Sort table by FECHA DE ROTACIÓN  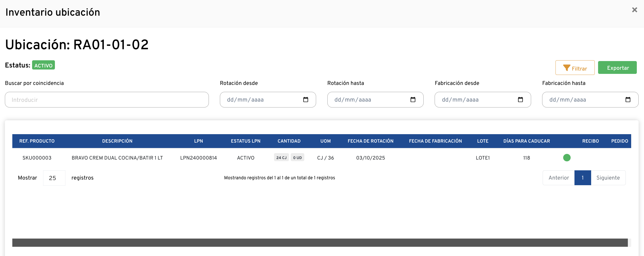pyautogui.click(x=370, y=141)
